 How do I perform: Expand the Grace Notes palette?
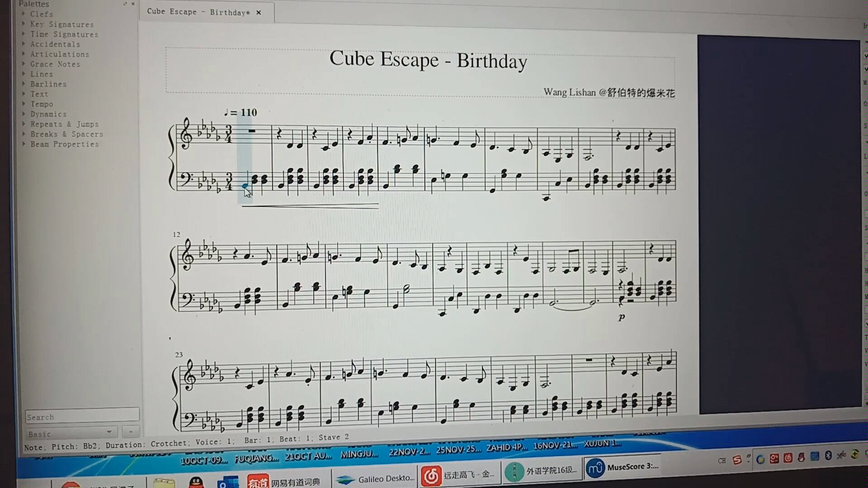24,63
